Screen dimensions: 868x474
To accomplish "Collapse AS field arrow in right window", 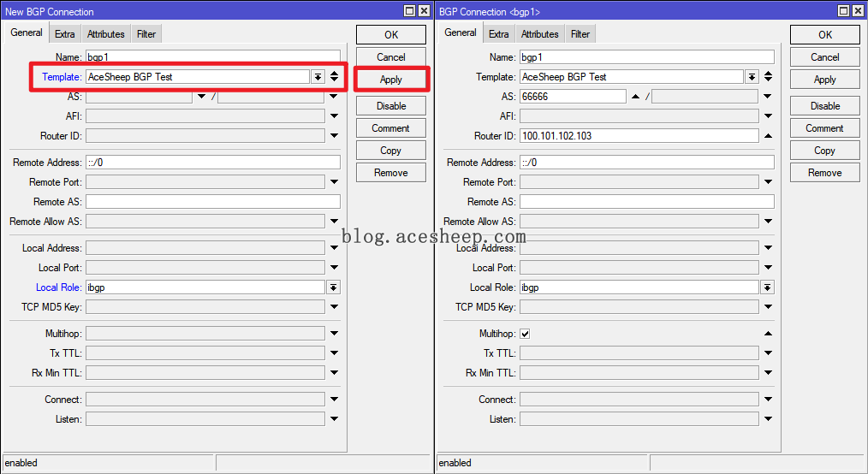I will 636,97.
